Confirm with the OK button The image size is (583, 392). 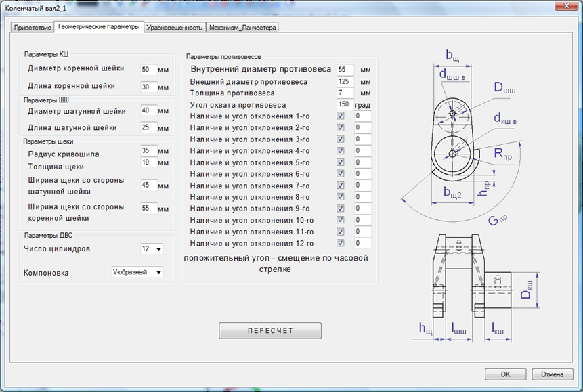pos(505,374)
